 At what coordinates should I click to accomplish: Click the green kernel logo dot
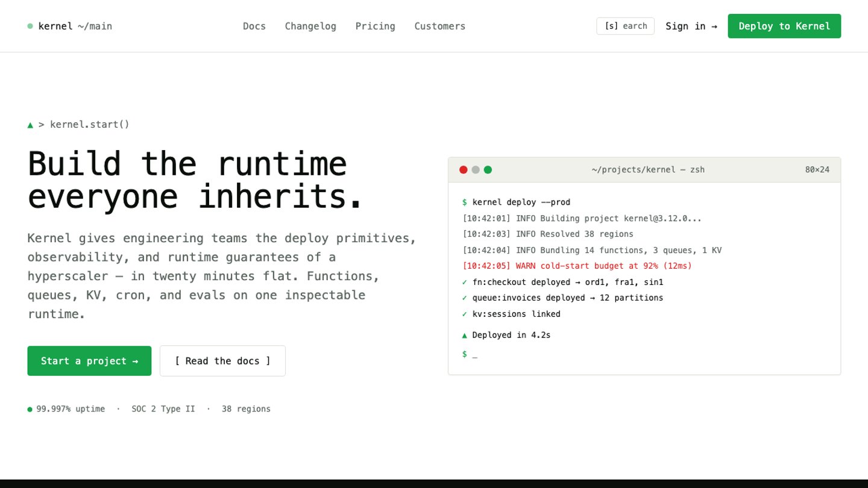click(30, 26)
